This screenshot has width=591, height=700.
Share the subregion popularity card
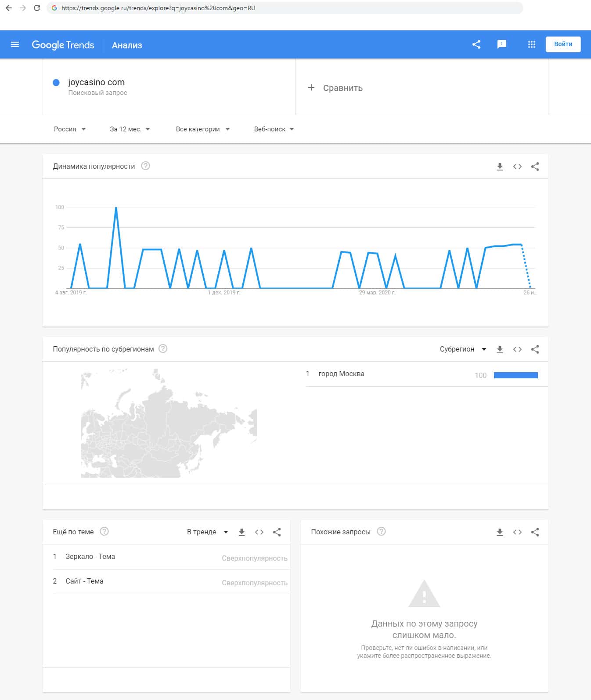(x=535, y=349)
